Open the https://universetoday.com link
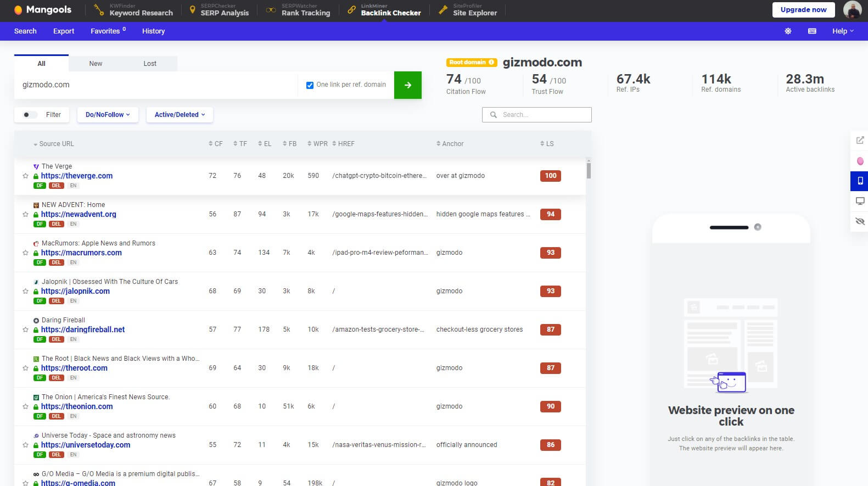This screenshot has width=868, height=486. pos(86,445)
